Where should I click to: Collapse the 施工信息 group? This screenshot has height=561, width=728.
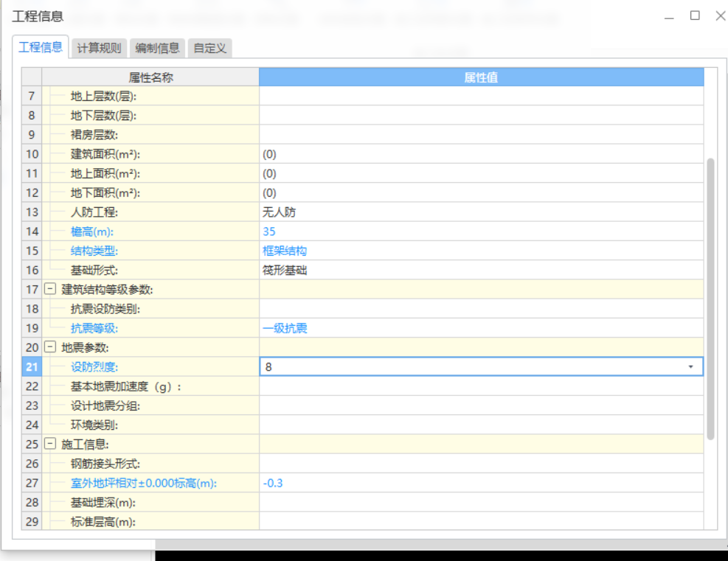coord(50,444)
